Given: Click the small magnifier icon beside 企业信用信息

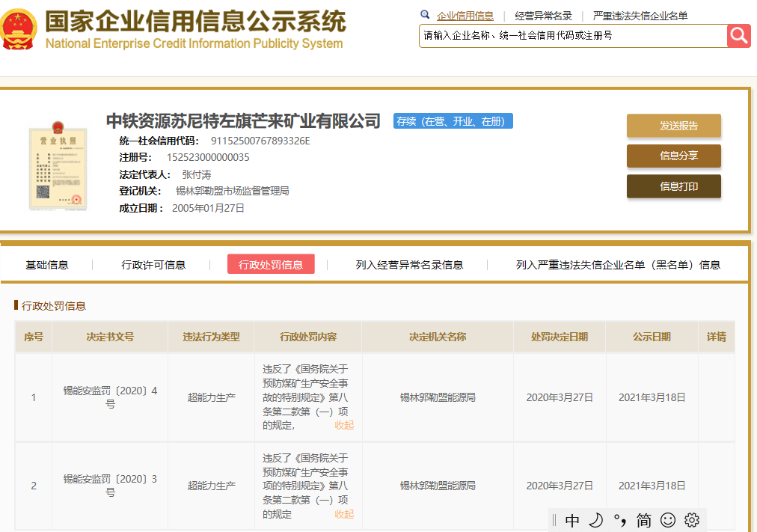Looking at the screenshot, I should (x=425, y=14).
